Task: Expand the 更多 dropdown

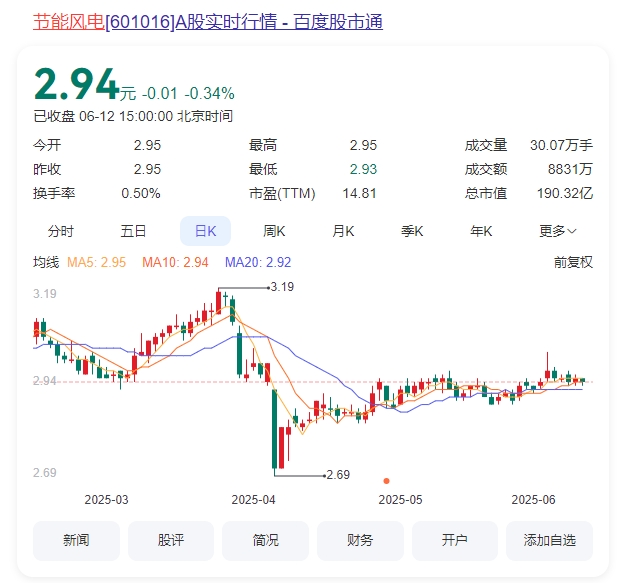Action: coord(558,231)
